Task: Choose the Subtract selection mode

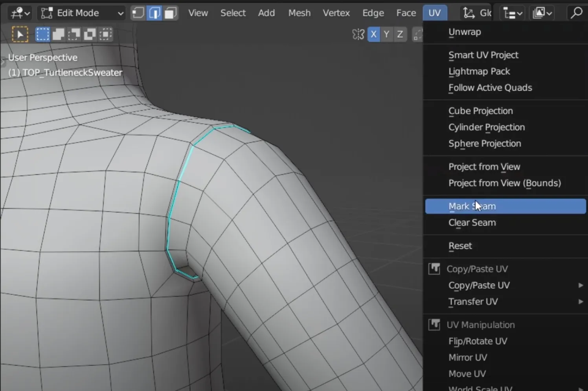Action: (74, 35)
